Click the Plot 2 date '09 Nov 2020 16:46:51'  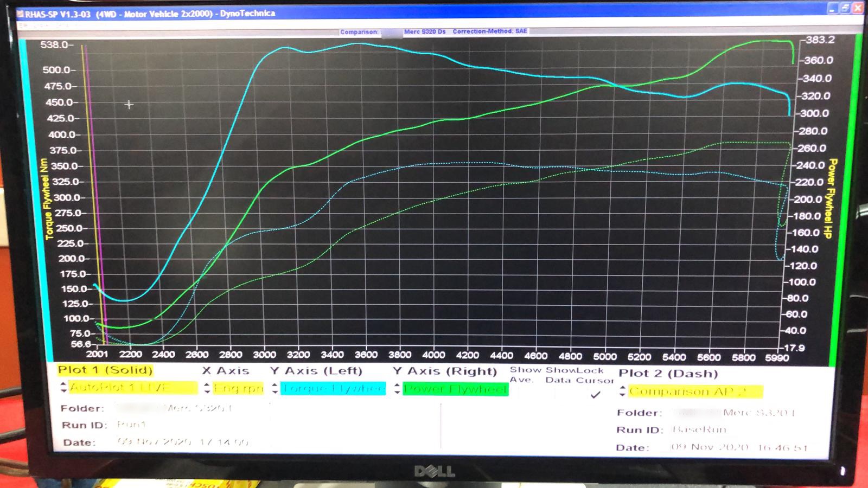pos(739,447)
